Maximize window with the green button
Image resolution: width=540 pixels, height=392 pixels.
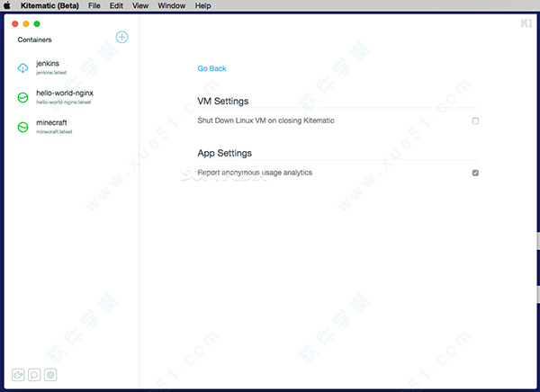pyautogui.click(x=37, y=23)
